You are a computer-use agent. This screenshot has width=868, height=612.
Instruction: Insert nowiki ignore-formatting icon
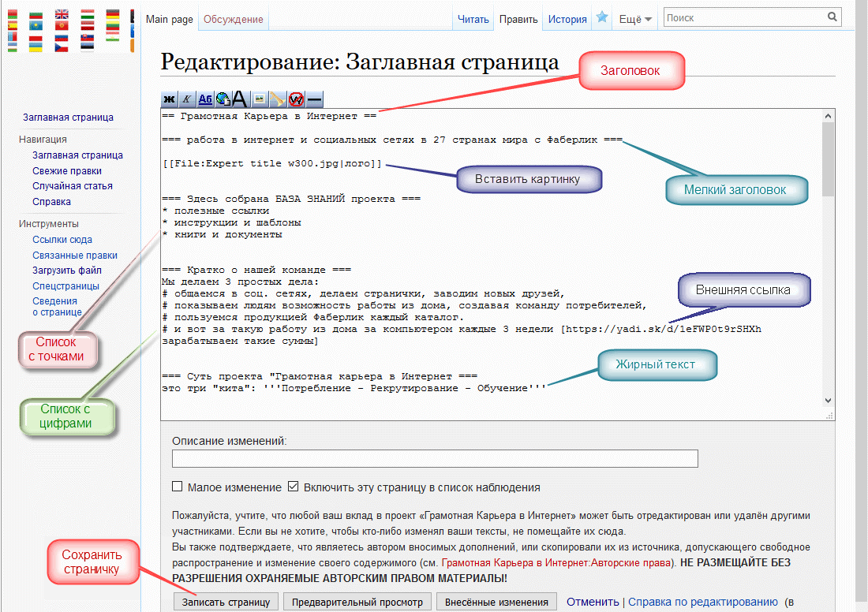[x=296, y=99]
